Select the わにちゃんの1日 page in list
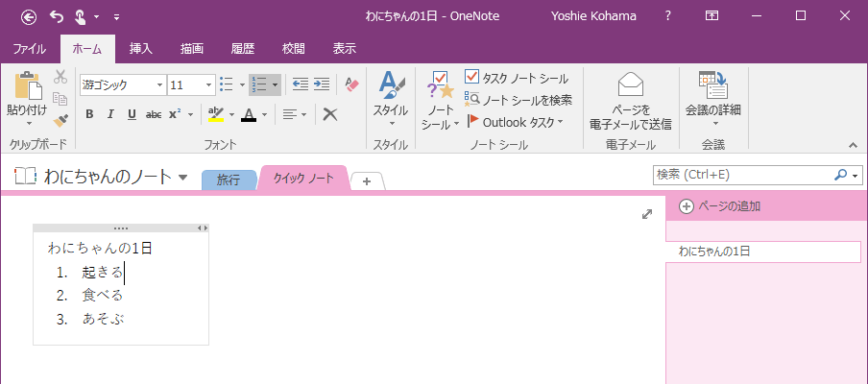Viewport: 868px width, 384px height. [x=762, y=252]
